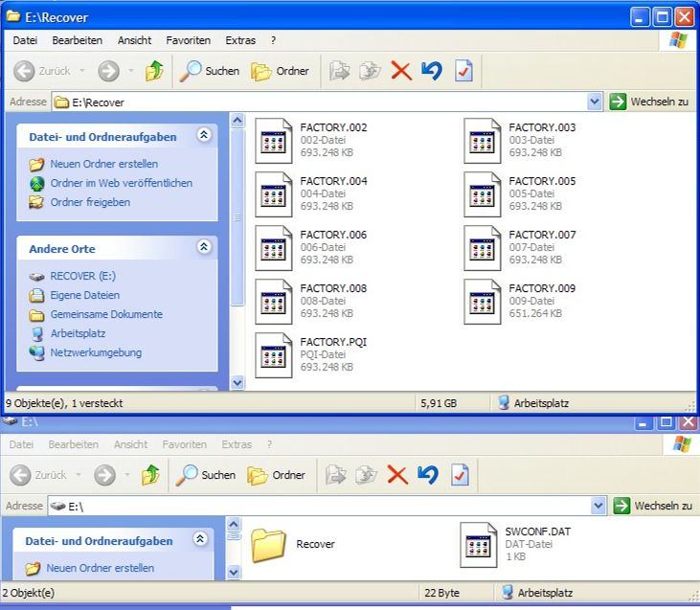Image resolution: width=700 pixels, height=610 pixels.
Task: Click forward arrow in E:\Recover window
Action: click(x=108, y=71)
